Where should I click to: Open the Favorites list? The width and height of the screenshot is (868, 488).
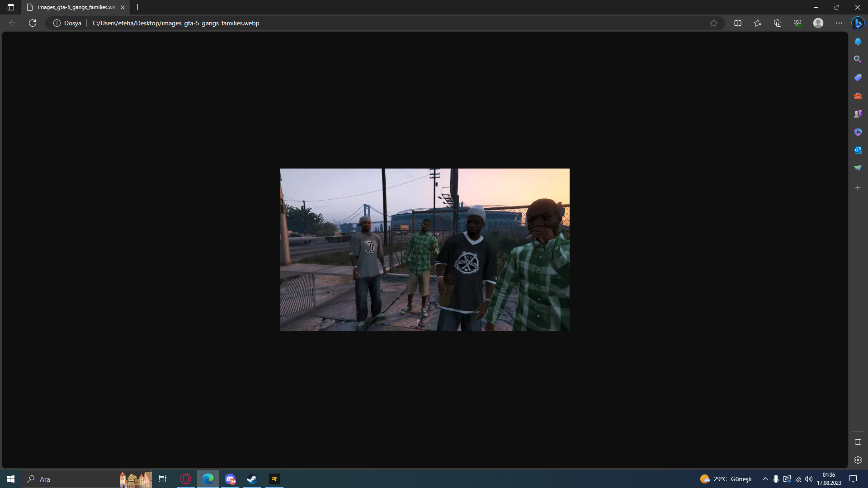pos(758,23)
